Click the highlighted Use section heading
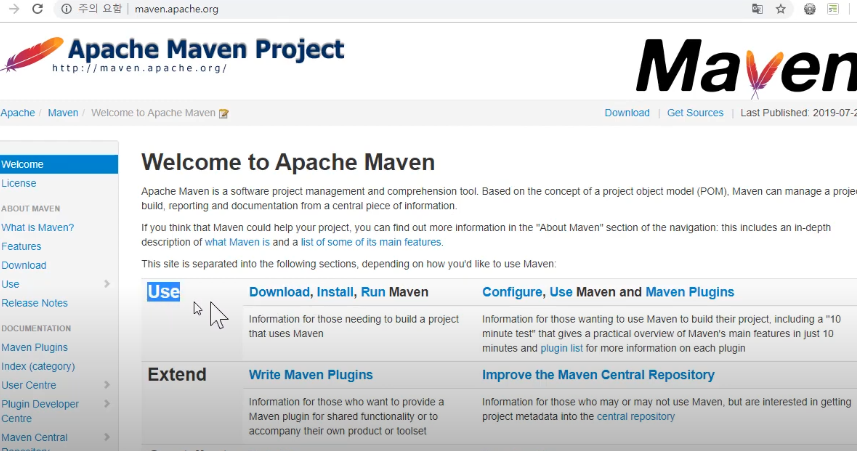 click(163, 292)
